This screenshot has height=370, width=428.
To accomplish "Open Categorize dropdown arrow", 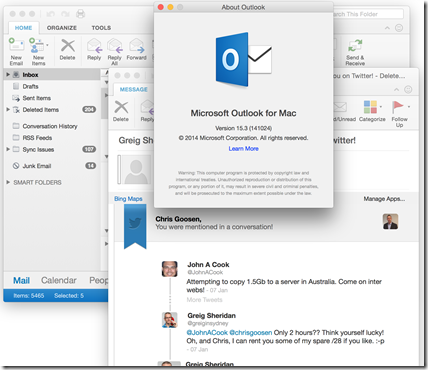I will 381,107.
